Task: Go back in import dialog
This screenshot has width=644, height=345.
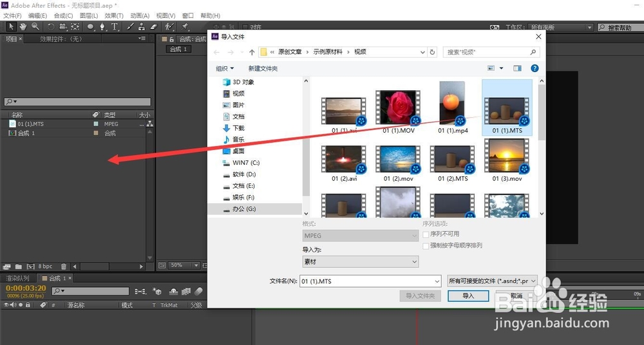Action: pos(217,52)
